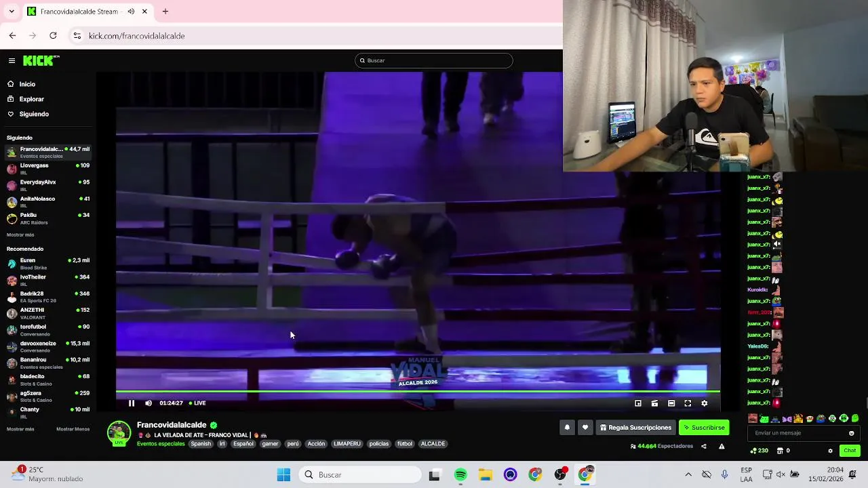Viewport: 868px width, 488px height.
Task: Toggle notification bell for the channel
Action: [567, 428]
